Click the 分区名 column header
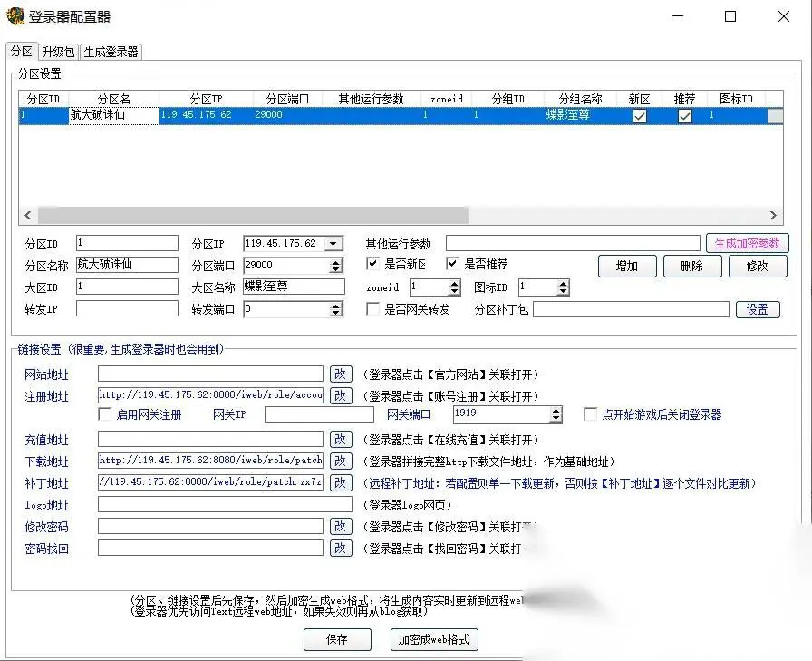Viewport: 812px width, 661px height. [x=114, y=99]
